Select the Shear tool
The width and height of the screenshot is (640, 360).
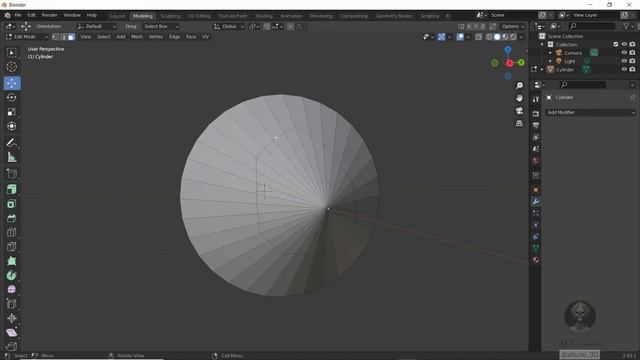[11, 332]
